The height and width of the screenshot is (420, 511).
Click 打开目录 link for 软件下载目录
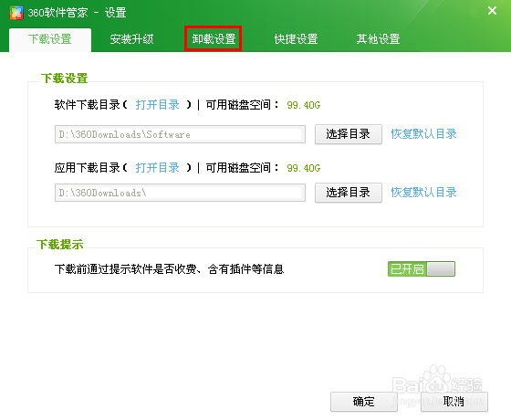tap(157, 105)
